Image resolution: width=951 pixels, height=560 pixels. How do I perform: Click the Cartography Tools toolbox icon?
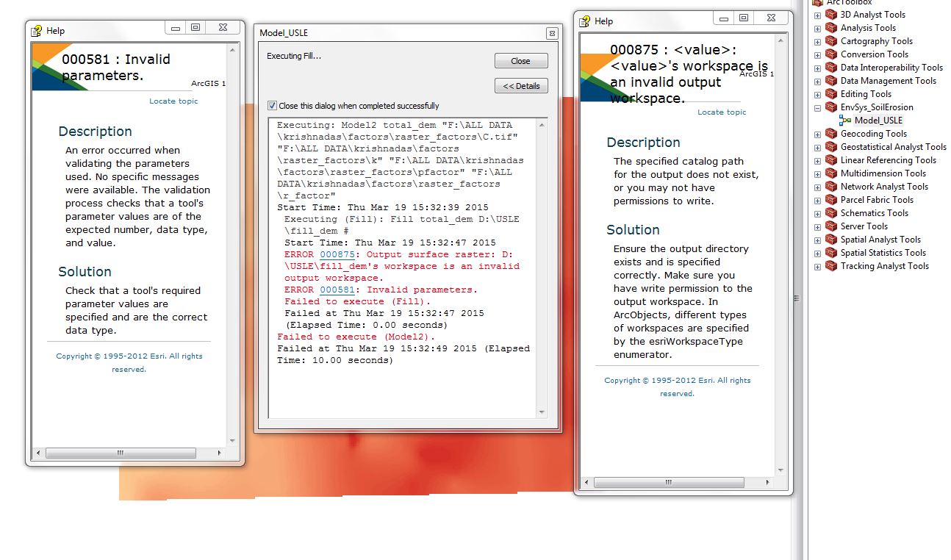pyautogui.click(x=831, y=41)
